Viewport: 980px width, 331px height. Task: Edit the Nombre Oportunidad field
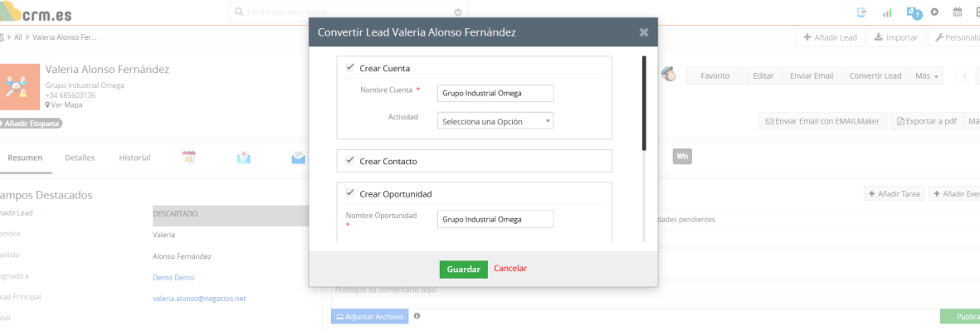tap(495, 219)
